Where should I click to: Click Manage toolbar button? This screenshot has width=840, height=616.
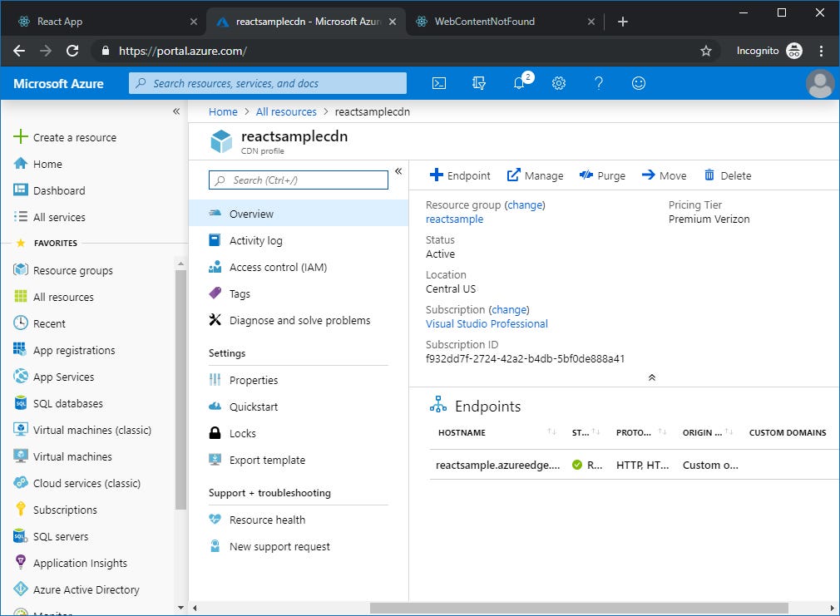click(535, 175)
